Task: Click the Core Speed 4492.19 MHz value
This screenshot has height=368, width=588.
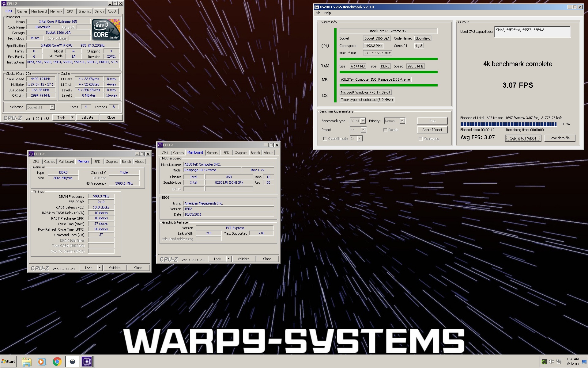Action: point(41,79)
